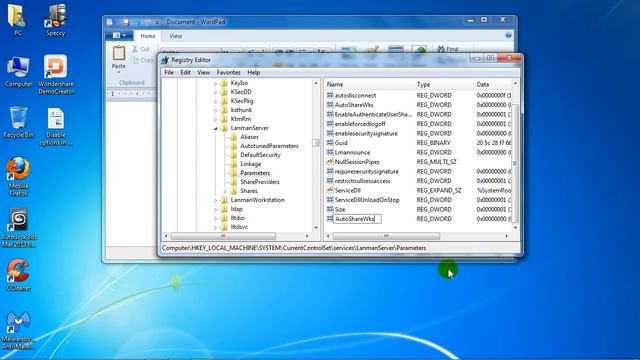Viewport: 640px width, 360px height.
Task: Expand the lltdsvc tree node
Action: pos(216,227)
